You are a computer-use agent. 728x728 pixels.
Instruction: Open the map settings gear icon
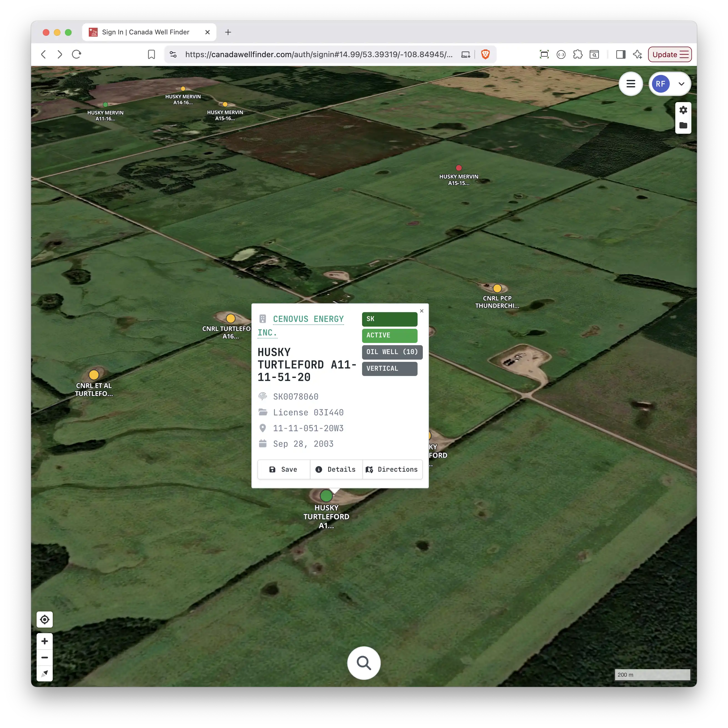[x=683, y=110]
